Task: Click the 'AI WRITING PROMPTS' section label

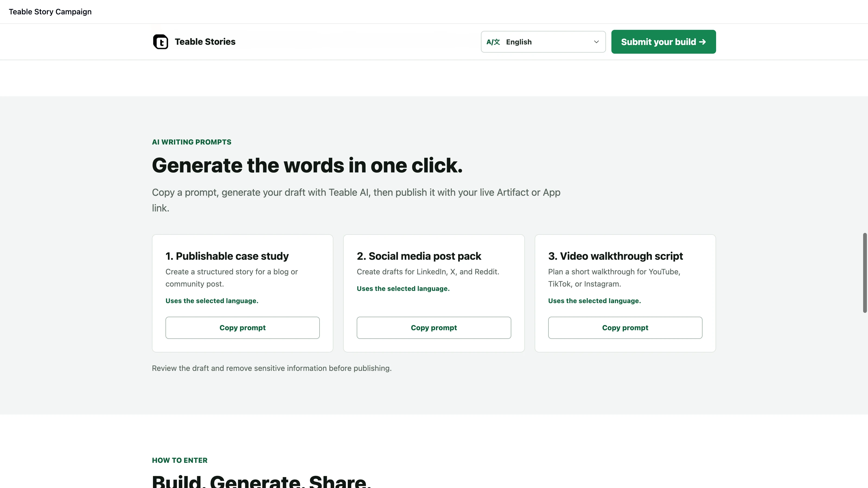Action: click(192, 142)
